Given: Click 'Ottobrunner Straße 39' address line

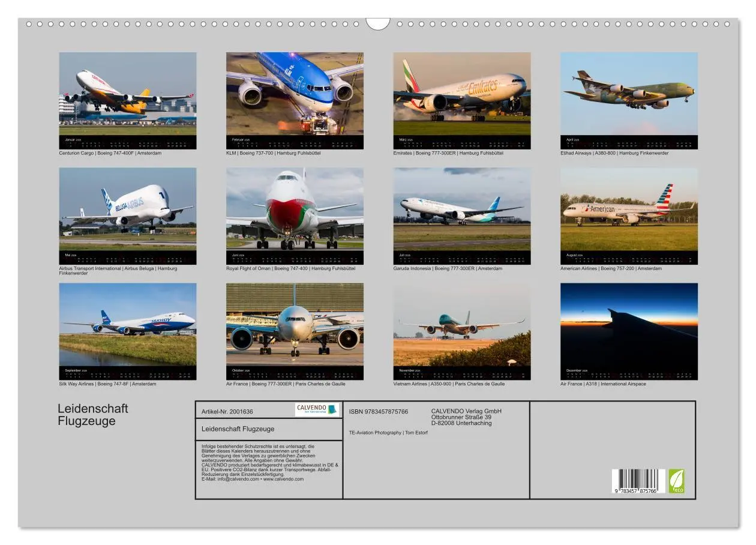Looking at the screenshot, I should [x=461, y=417].
